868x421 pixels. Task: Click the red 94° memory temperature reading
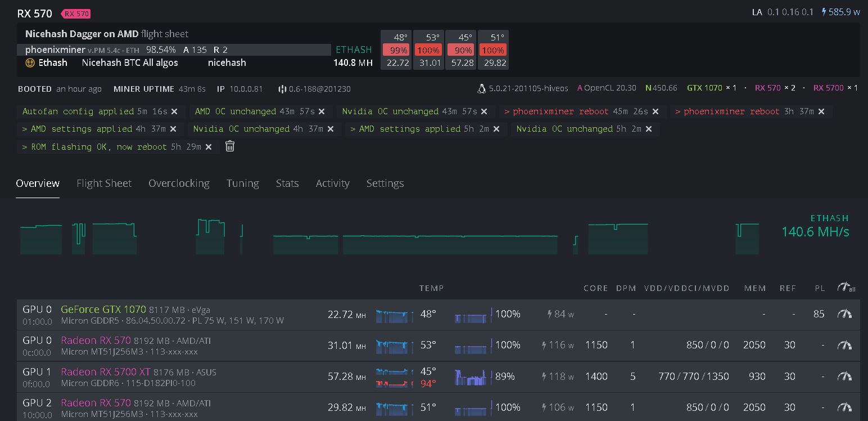428,384
